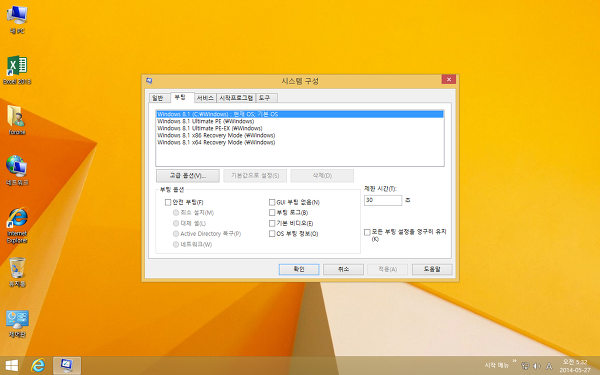Enable the 부팅 로그(B) checkbox
This screenshot has width=600, height=375.
click(x=272, y=212)
